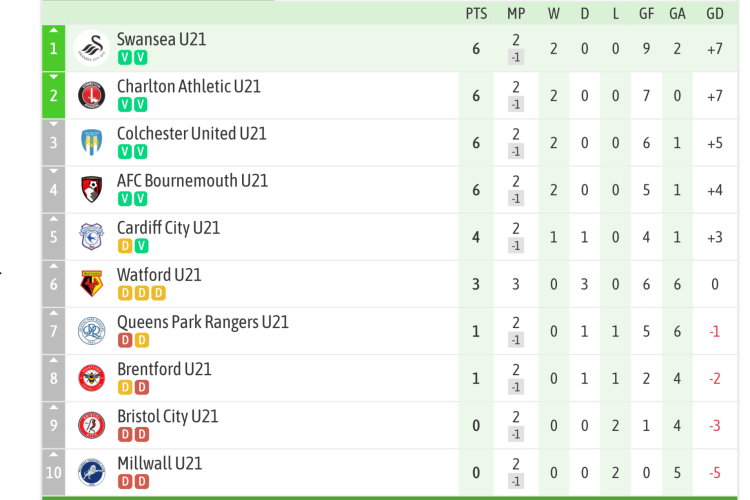Click the -1 badge in Swansea's MP cell
This screenshot has height=500, width=750.
point(516,57)
